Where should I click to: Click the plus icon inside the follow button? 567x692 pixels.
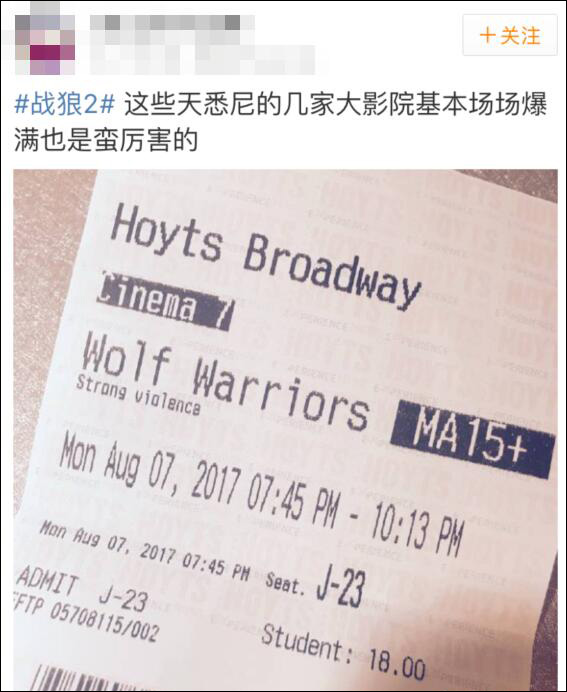(487, 35)
